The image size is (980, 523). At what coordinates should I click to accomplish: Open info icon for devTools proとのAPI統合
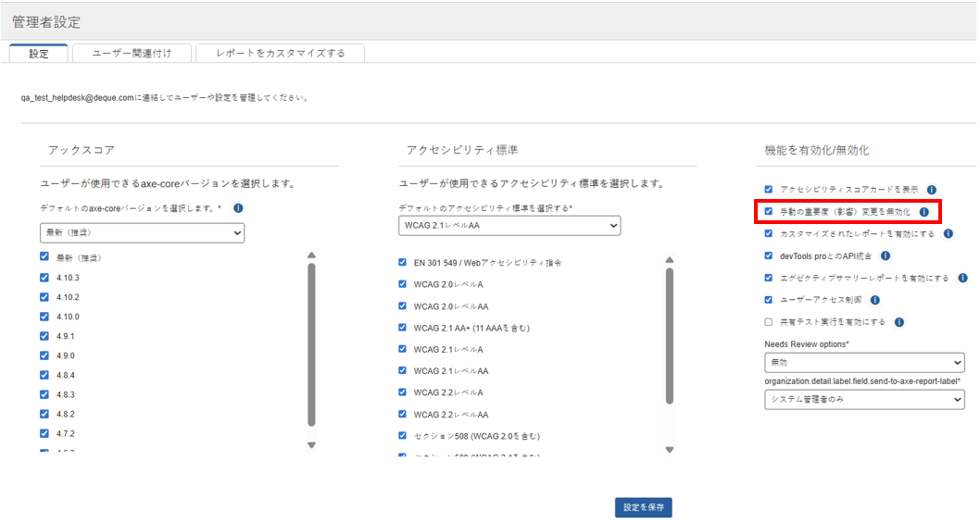click(886, 256)
